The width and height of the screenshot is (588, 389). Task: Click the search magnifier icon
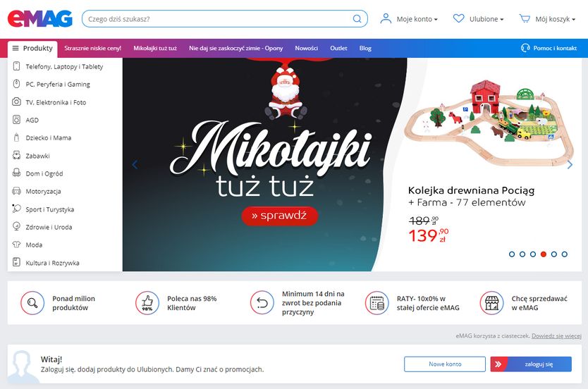tap(357, 19)
